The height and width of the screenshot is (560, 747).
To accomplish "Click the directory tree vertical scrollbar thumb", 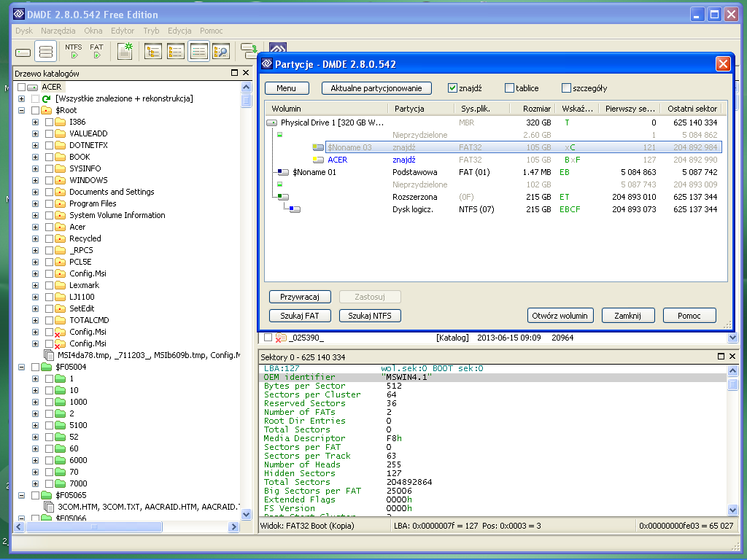I will click(247, 101).
